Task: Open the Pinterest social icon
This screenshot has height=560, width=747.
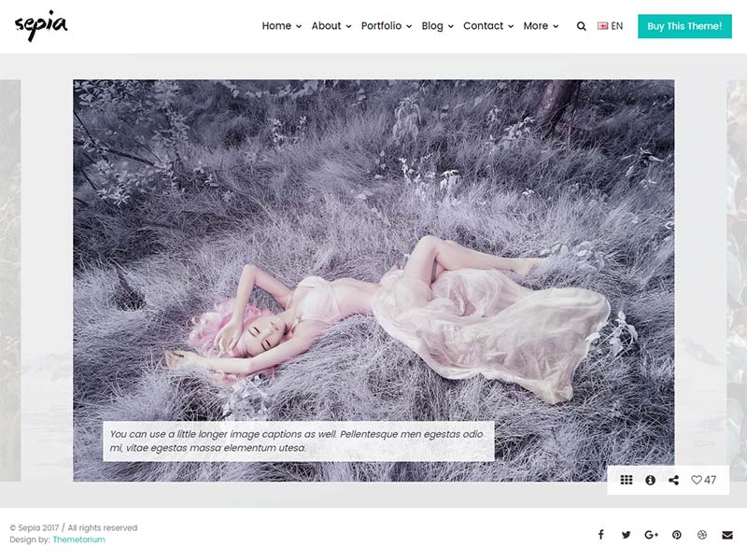Action: click(677, 535)
